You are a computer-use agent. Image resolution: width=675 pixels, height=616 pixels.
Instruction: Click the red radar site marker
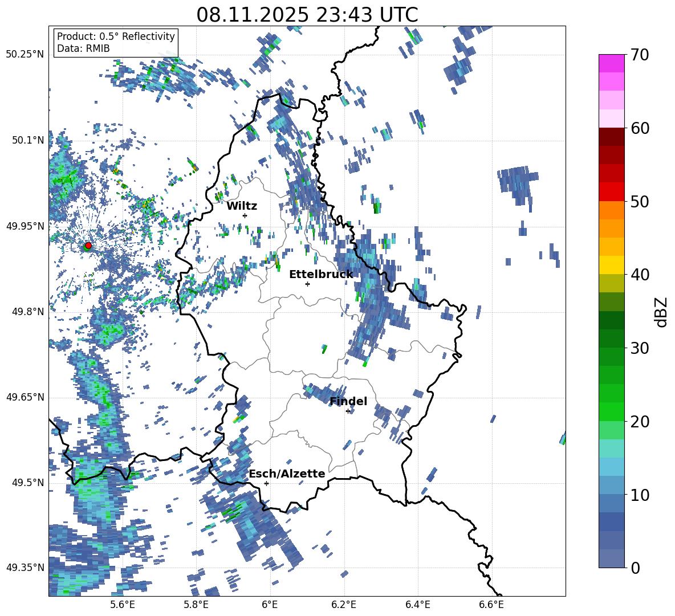pyautogui.click(x=88, y=245)
